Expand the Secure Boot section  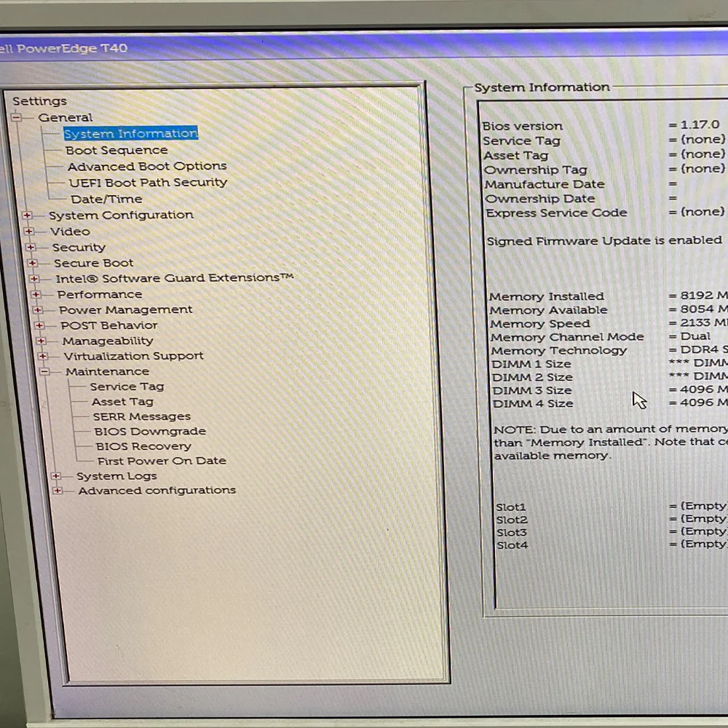point(32,263)
